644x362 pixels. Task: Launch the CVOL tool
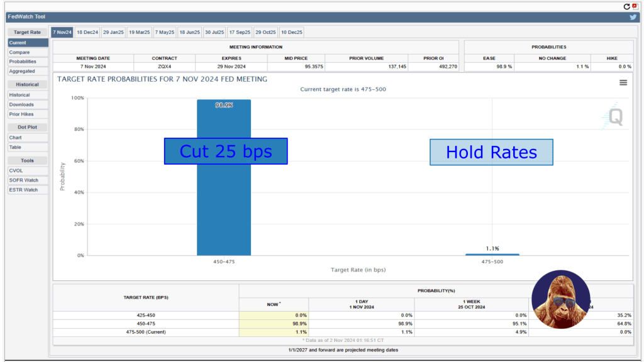[16, 170]
